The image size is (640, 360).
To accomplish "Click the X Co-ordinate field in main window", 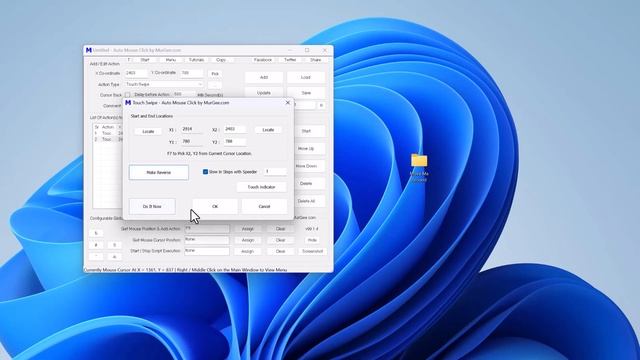I will [x=136, y=73].
